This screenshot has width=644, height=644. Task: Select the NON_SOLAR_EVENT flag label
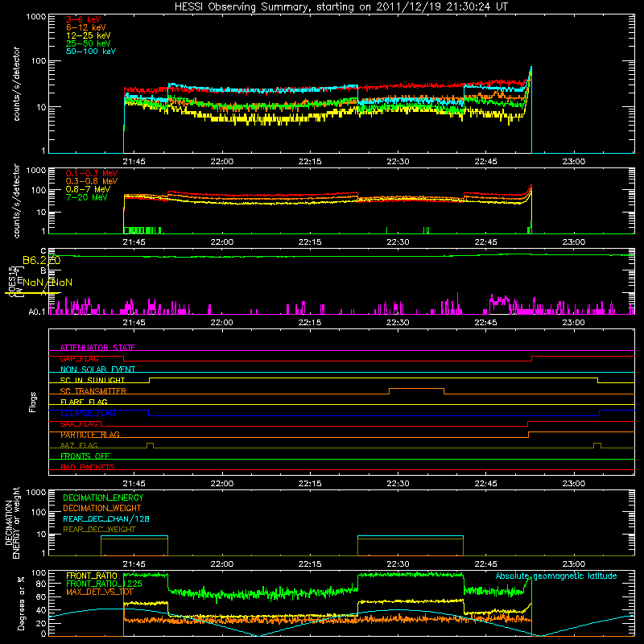(x=97, y=369)
